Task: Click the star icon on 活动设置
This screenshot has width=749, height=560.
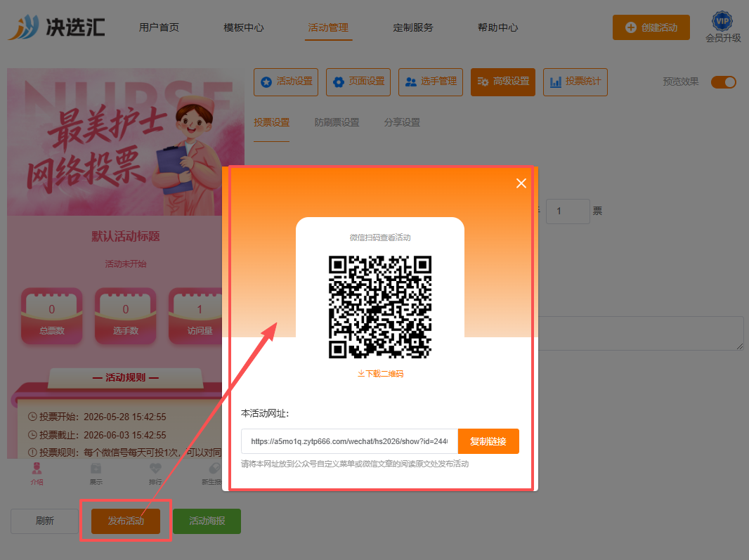Action: click(x=266, y=82)
